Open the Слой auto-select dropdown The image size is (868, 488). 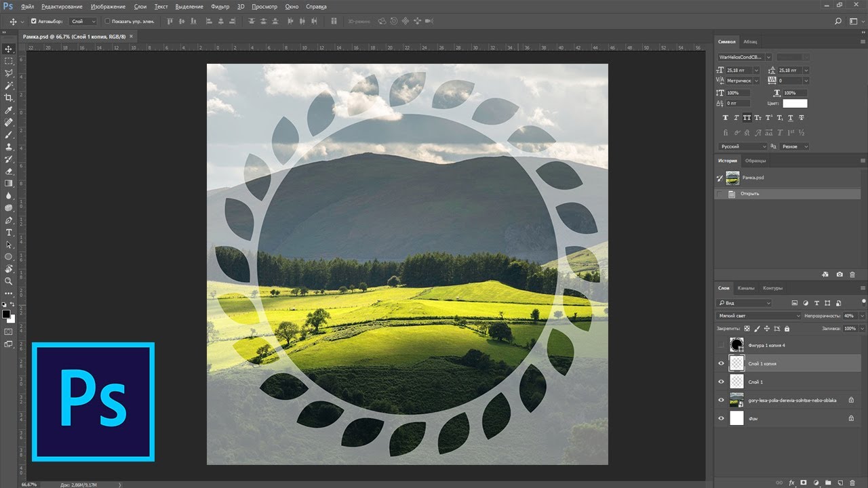pyautogui.click(x=83, y=21)
